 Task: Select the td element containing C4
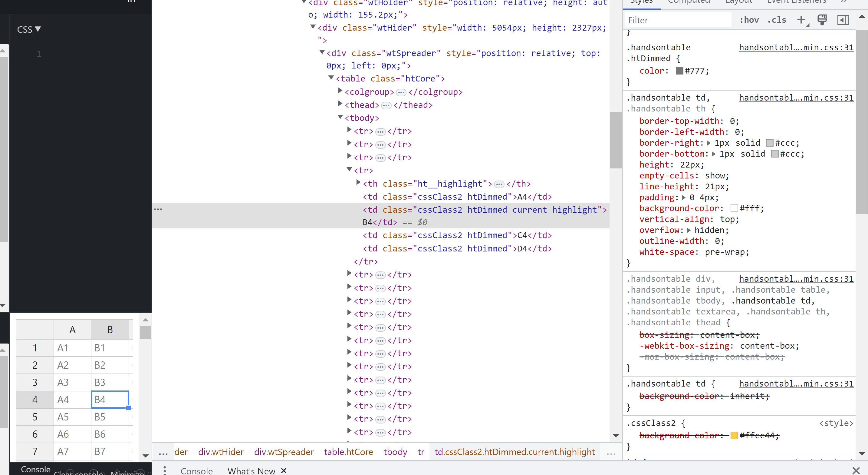(x=457, y=235)
